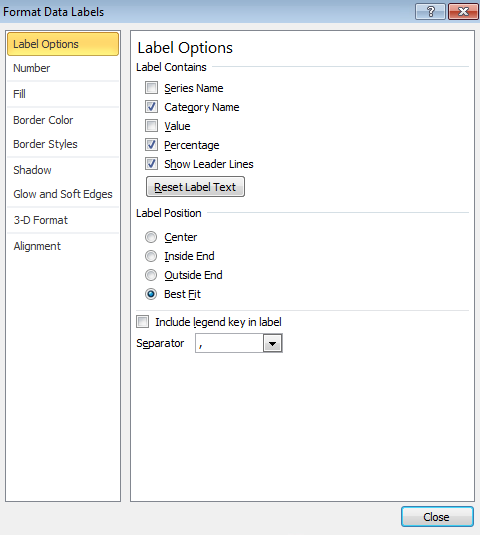480x535 pixels.
Task: Open the Separator dropdown arrow
Action: pos(272,343)
